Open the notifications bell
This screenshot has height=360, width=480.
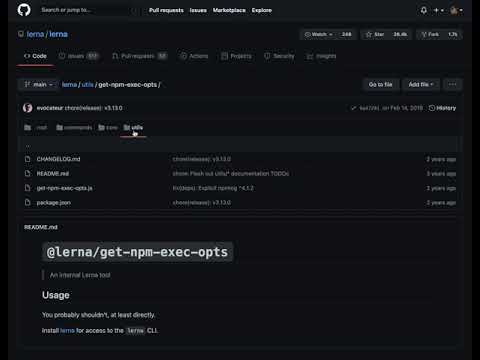pos(424,10)
